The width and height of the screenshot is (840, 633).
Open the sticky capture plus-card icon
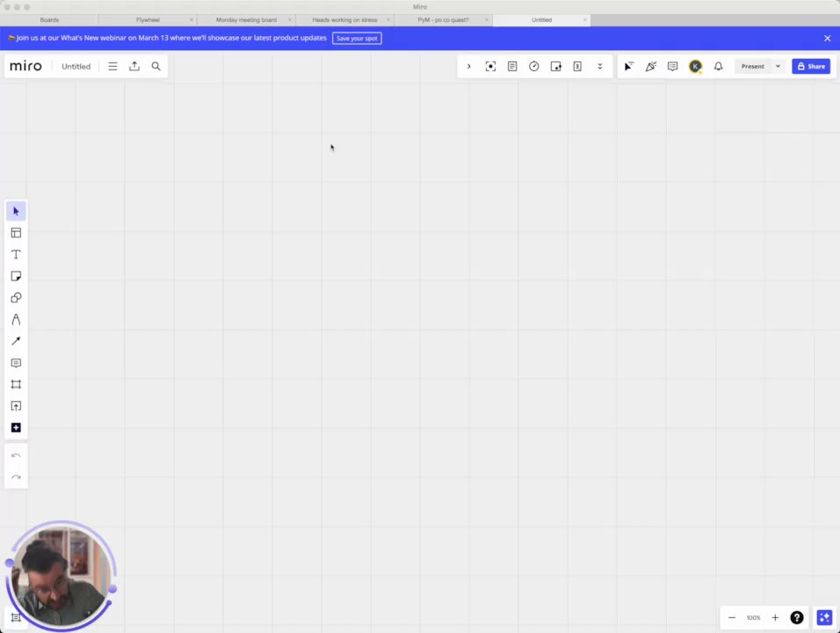pos(556,67)
